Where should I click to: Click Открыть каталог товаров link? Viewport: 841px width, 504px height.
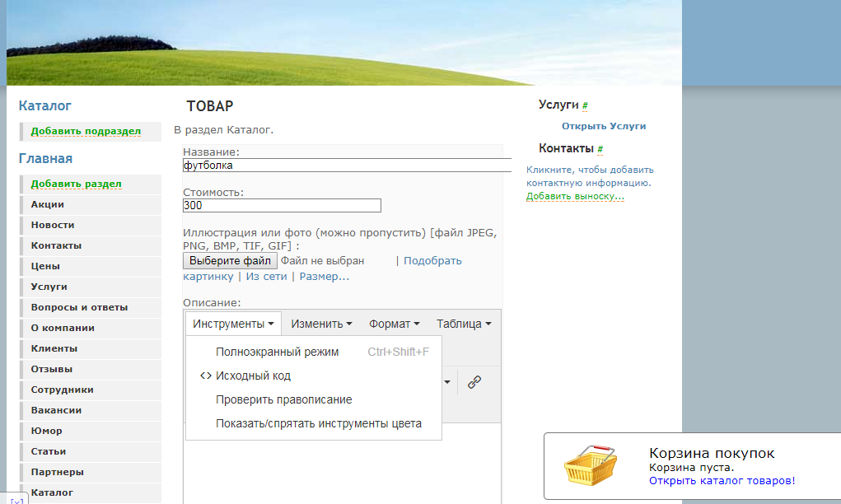coord(722,480)
